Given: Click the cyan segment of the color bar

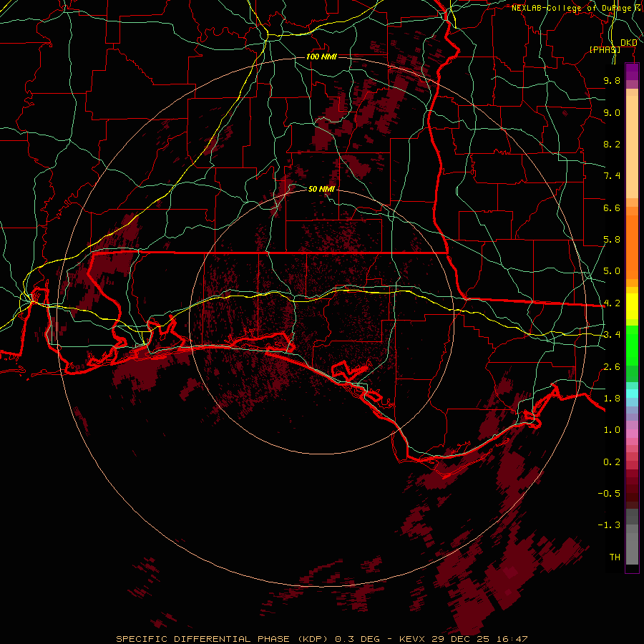Looking at the screenshot, I should coord(632,394).
